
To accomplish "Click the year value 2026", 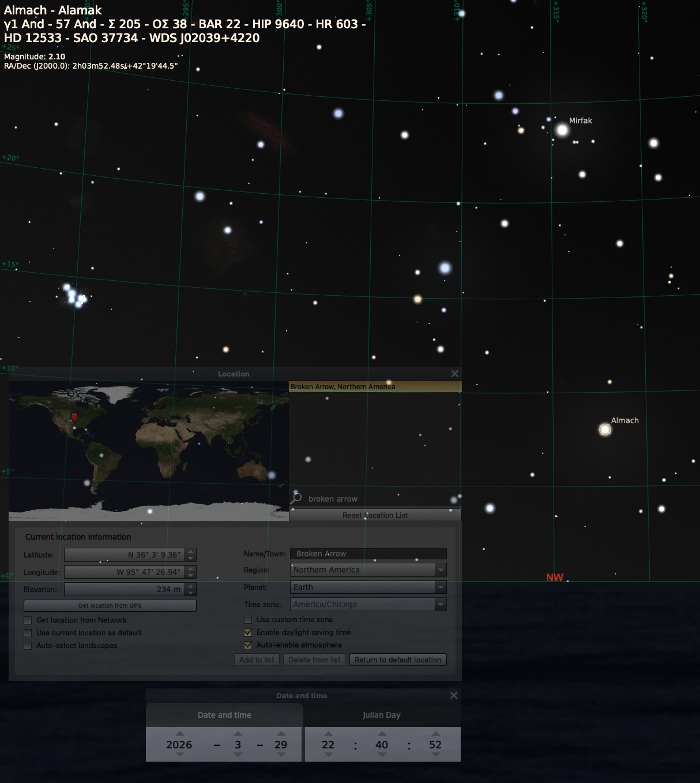I will 179,744.
